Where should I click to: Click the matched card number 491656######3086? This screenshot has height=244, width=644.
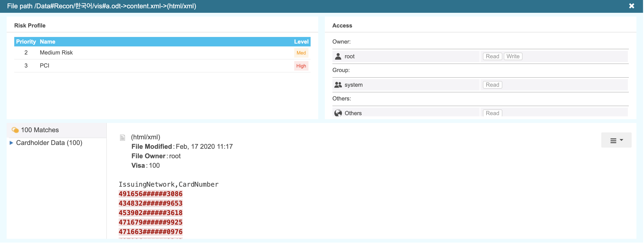click(x=150, y=194)
